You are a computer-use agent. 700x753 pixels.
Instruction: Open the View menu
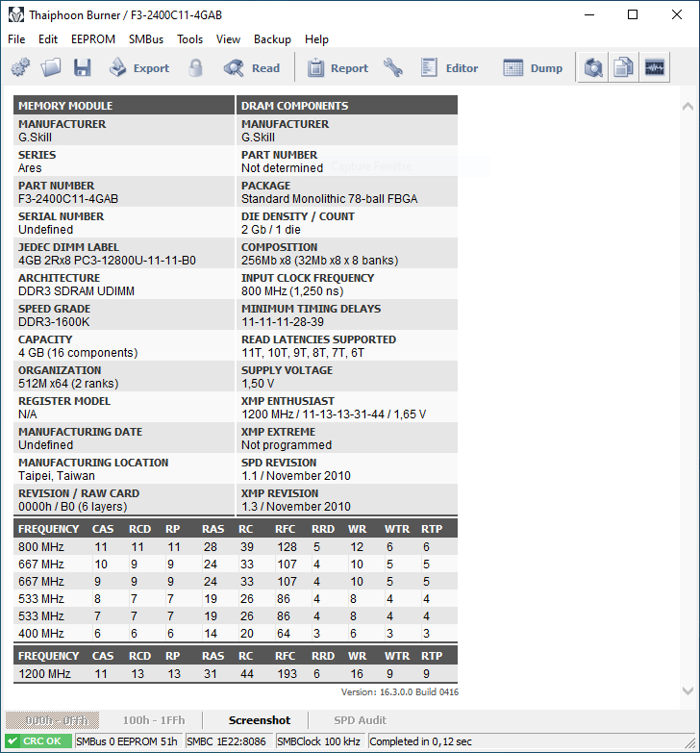click(x=228, y=39)
